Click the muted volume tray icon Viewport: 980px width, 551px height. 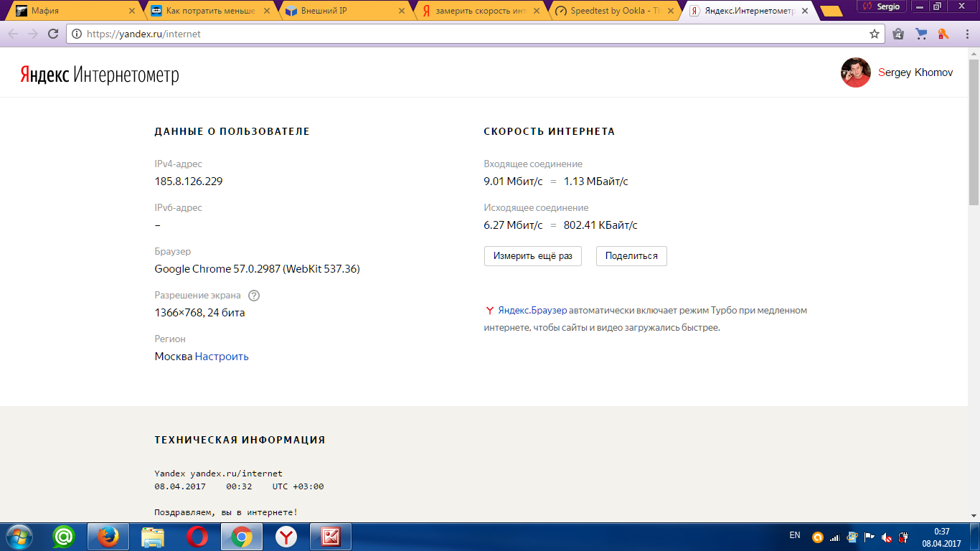pyautogui.click(x=887, y=537)
